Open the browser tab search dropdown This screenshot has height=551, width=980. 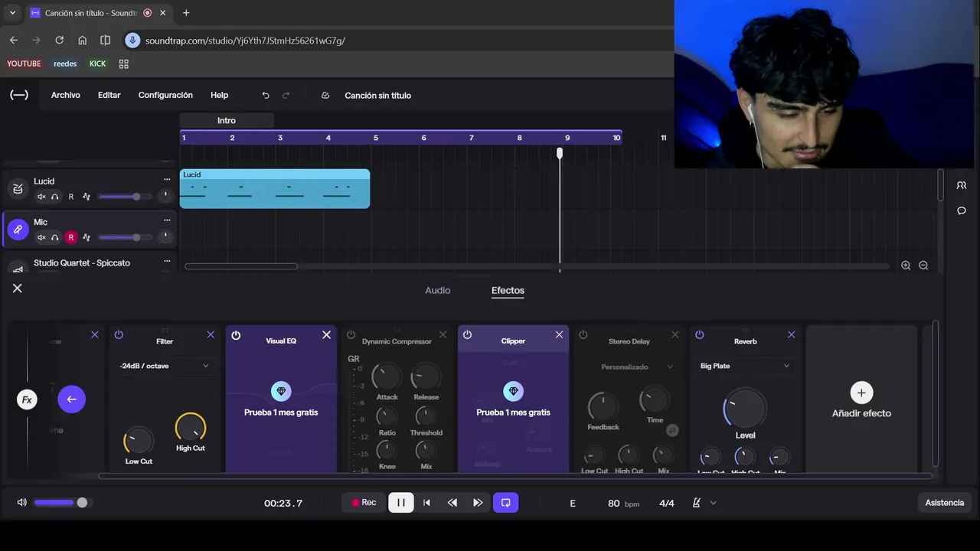pos(12,13)
